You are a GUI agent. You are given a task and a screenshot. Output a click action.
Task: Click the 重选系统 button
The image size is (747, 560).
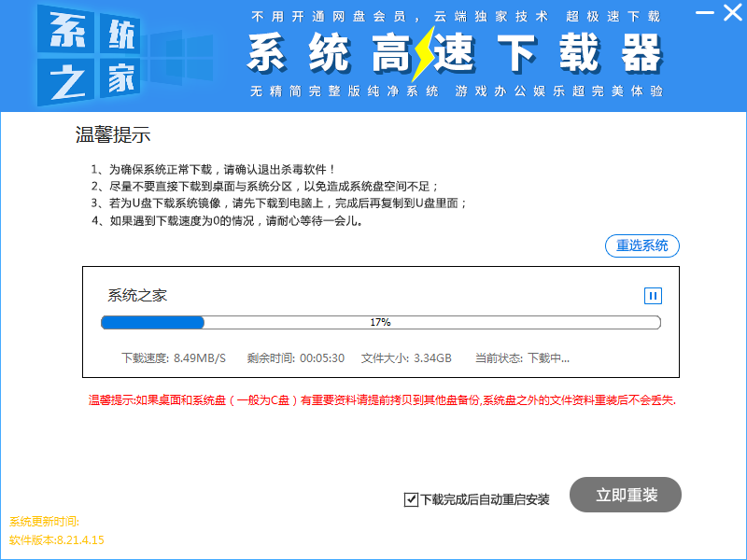coord(642,245)
